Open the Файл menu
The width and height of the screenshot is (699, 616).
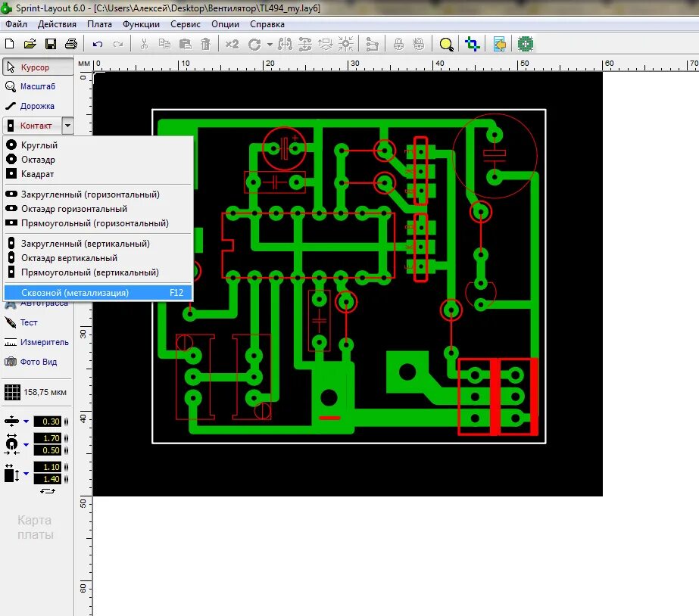click(x=16, y=24)
